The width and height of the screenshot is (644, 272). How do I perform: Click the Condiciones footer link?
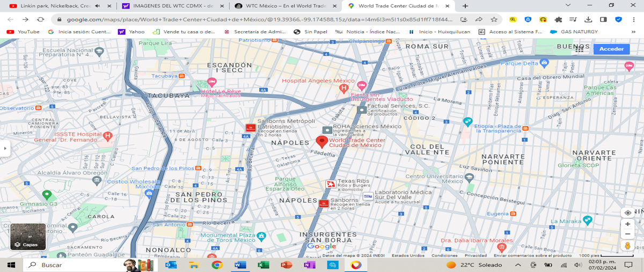[444, 255]
